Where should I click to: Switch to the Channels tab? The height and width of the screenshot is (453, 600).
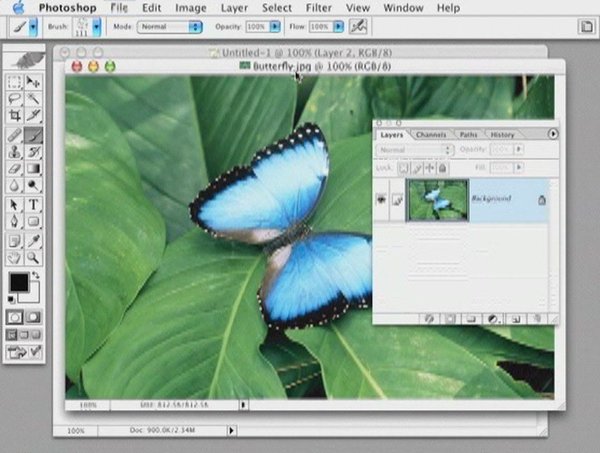click(x=431, y=134)
